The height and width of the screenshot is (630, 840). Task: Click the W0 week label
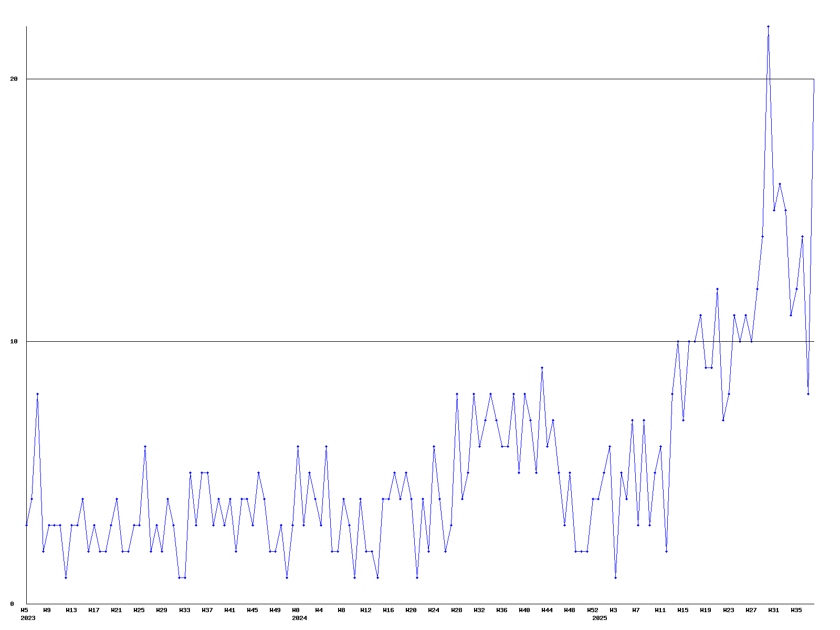coord(296,610)
